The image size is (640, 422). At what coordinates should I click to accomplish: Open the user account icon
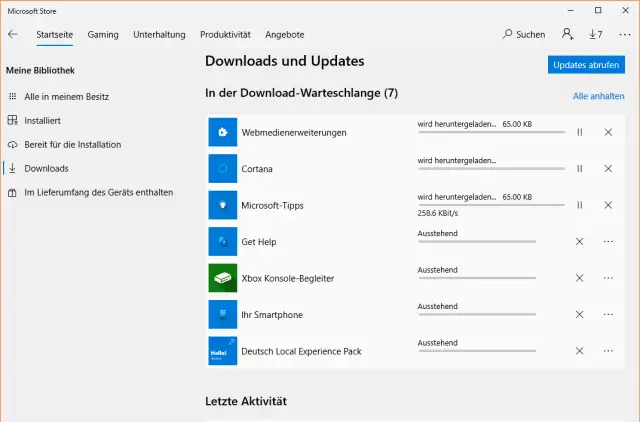pyautogui.click(x=567, y=34)
